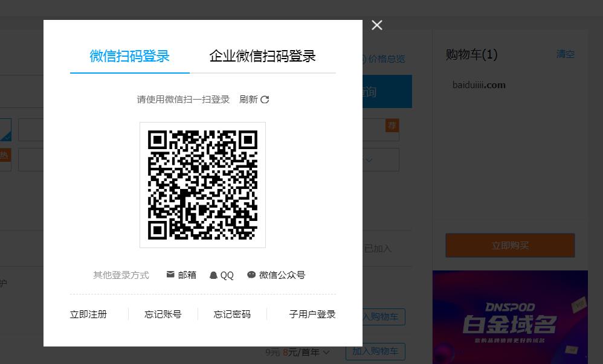The height and width of the screenshot is (364, 603).
Task: Switch to 企业微信扫码登录 tab
Action: point(263,56)
